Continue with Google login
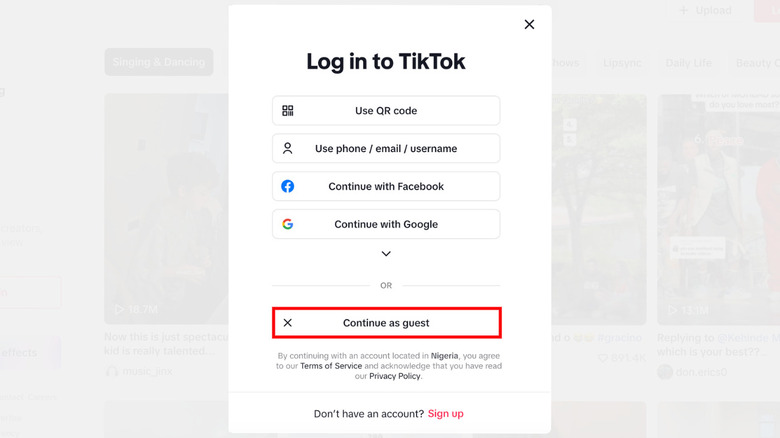This screenshot has height=438, width=780. pos(386,224)
